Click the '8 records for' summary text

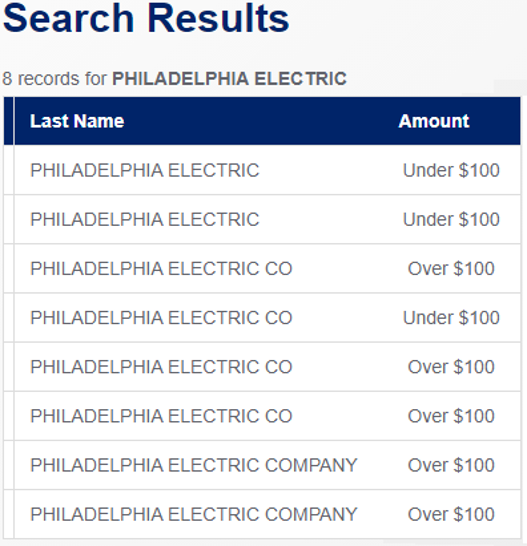[x=55, y=79]
